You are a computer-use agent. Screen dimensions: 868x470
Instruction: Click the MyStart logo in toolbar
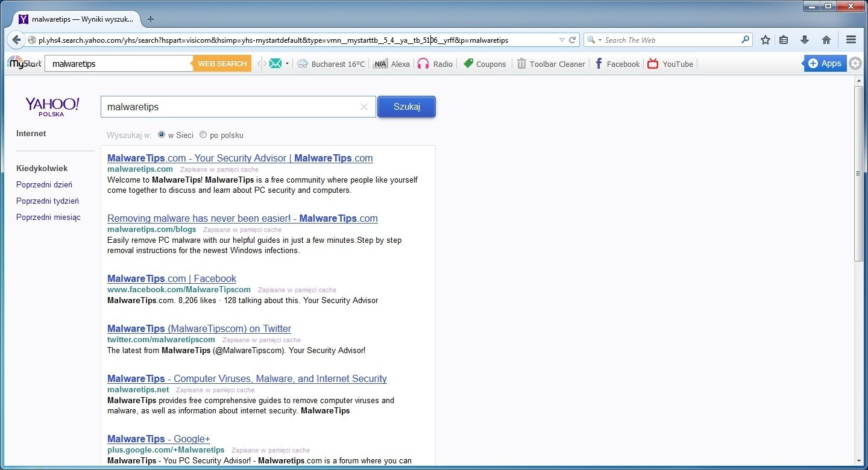click(x=24, y=63)
